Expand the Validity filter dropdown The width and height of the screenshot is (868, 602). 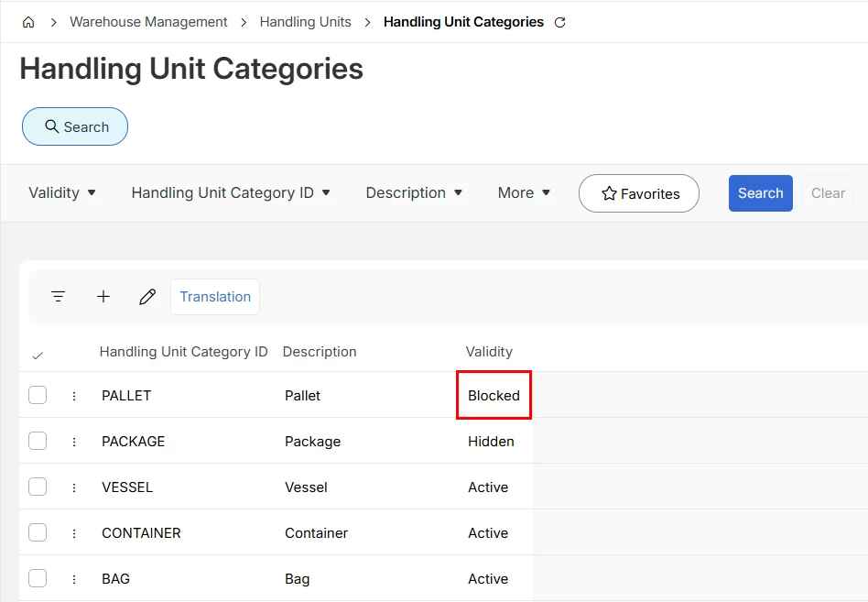[x=62, y=193]
